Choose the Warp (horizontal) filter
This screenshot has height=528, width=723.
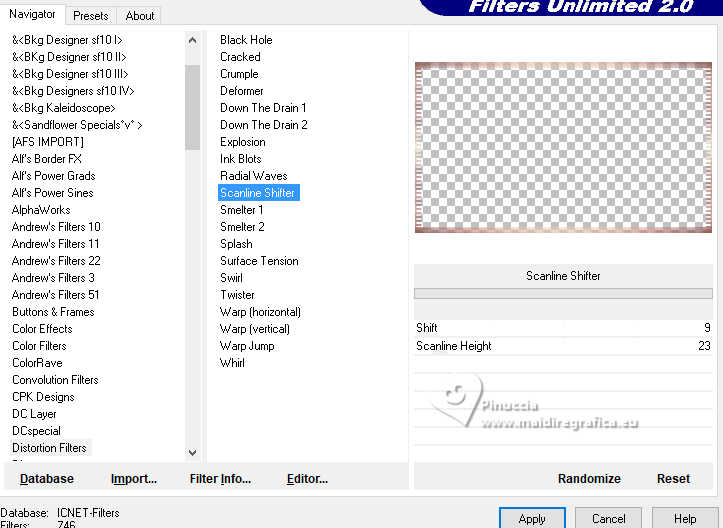click(260, 312)
